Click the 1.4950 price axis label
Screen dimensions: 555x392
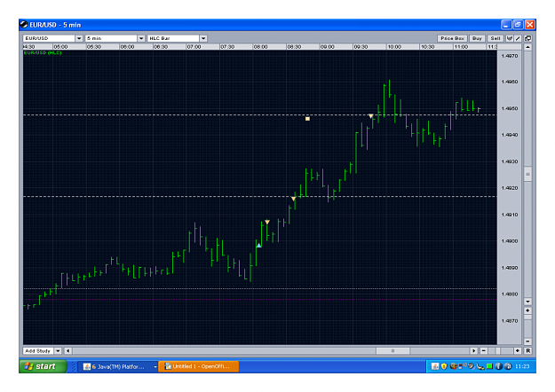tap(510, 108)
